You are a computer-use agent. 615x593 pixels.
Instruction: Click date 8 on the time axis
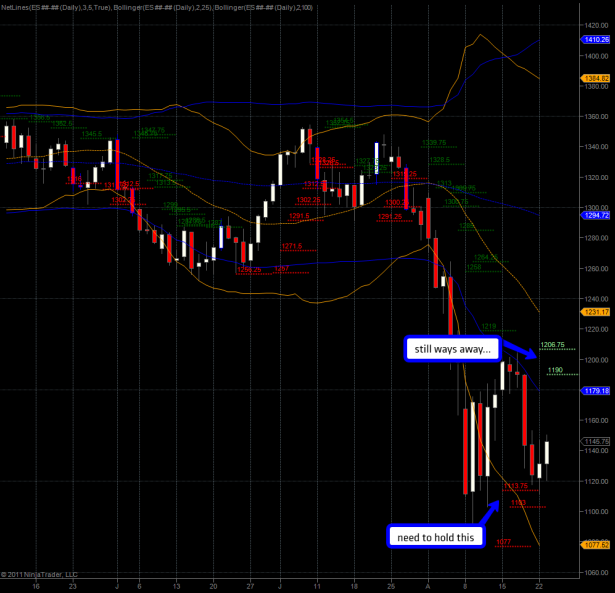pos(465,584)
